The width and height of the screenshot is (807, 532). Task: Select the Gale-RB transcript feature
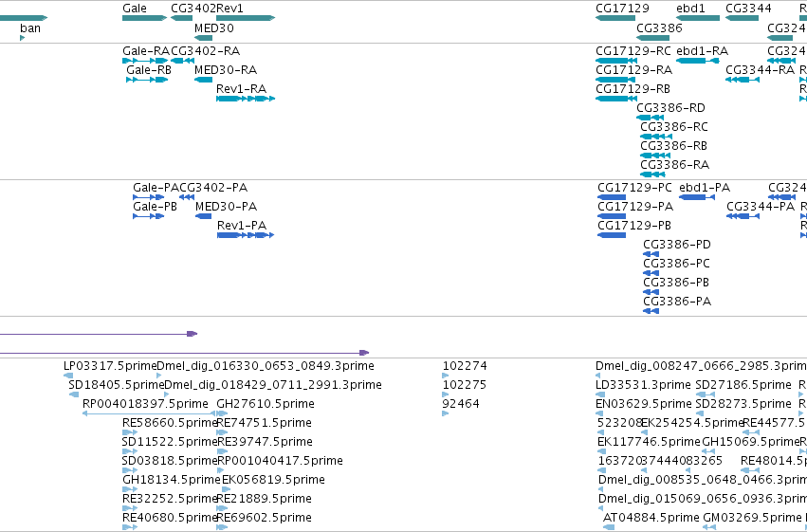(147, 80)
